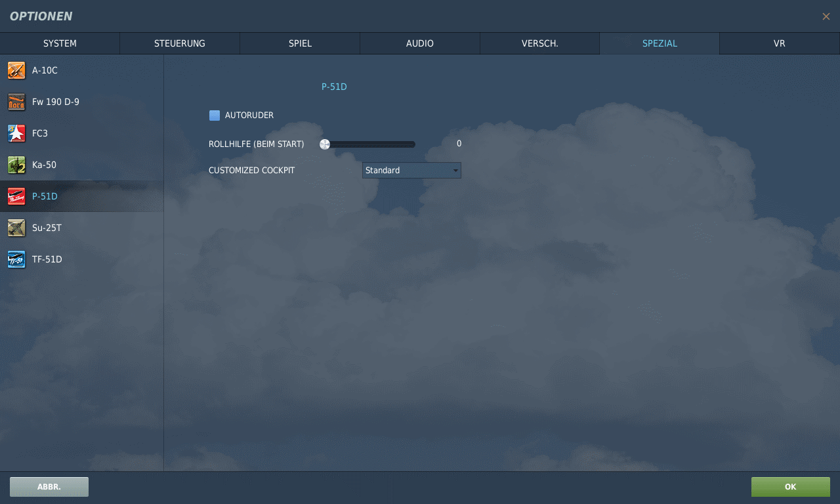
Task: Select the Su-25T label in the module list
Action: pyautogui.click(x=47, y=228)
